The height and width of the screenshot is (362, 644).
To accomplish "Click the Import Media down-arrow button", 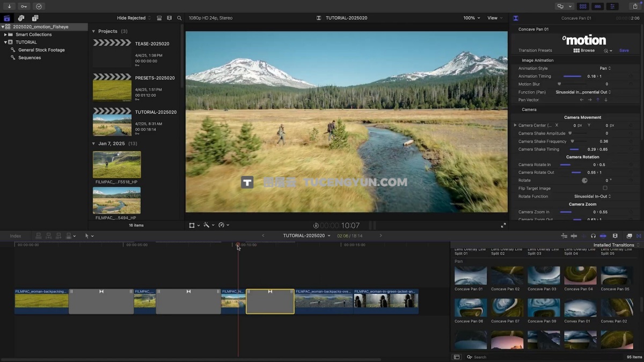I will tap(9, 6).
